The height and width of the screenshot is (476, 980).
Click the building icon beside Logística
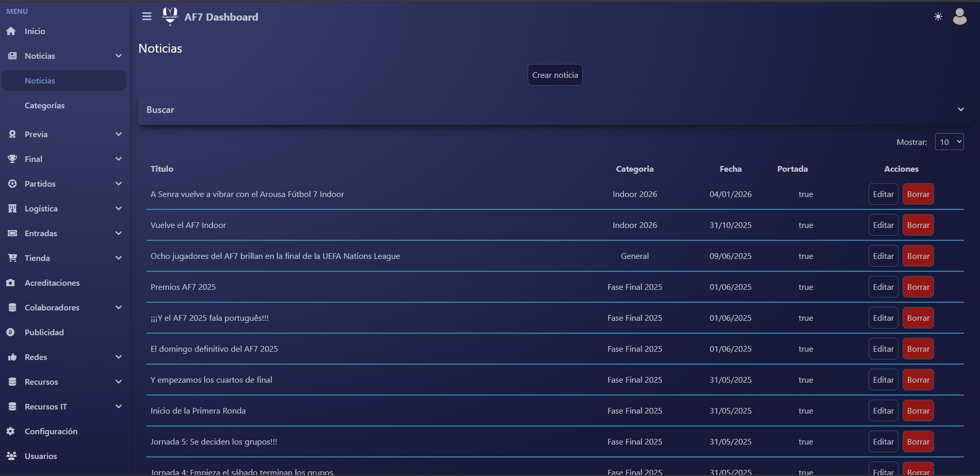12,208
